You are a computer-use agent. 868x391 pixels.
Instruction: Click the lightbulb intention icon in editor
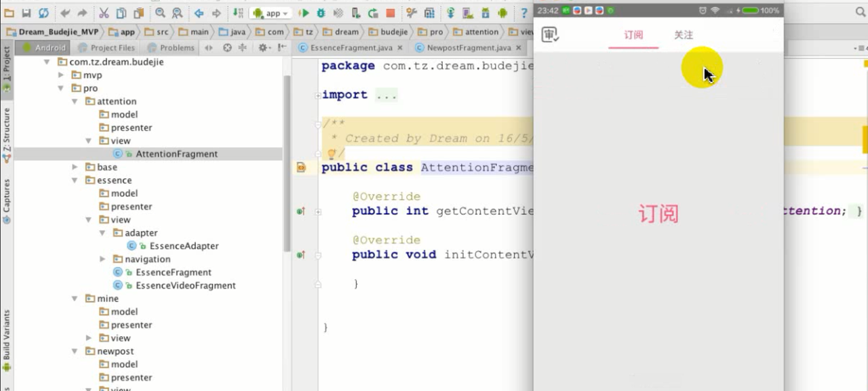click(x=332, y=154)
